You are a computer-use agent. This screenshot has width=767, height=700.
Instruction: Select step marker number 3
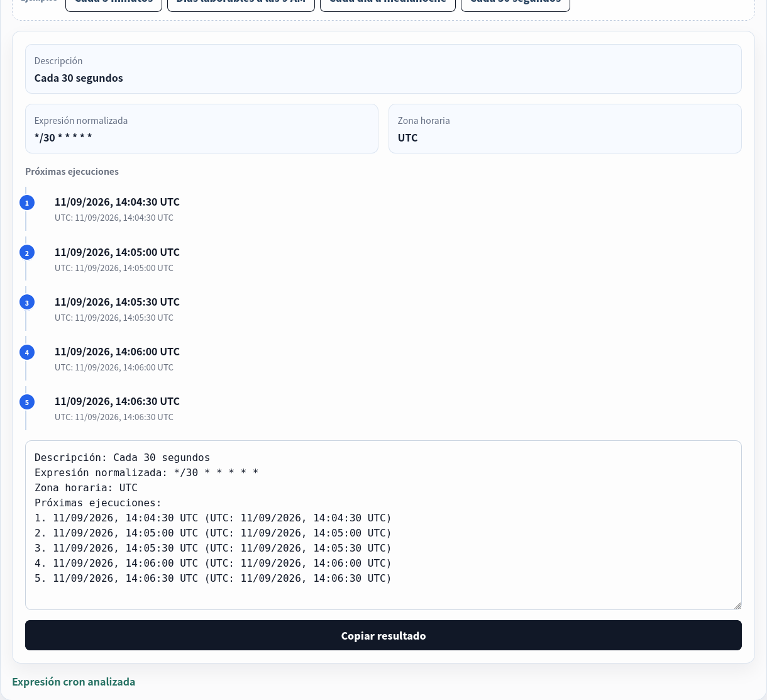[x=27, y=303]
